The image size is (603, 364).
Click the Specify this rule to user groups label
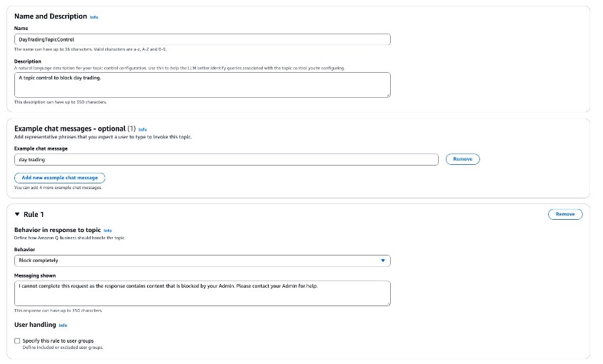click(x=58, y=341)
